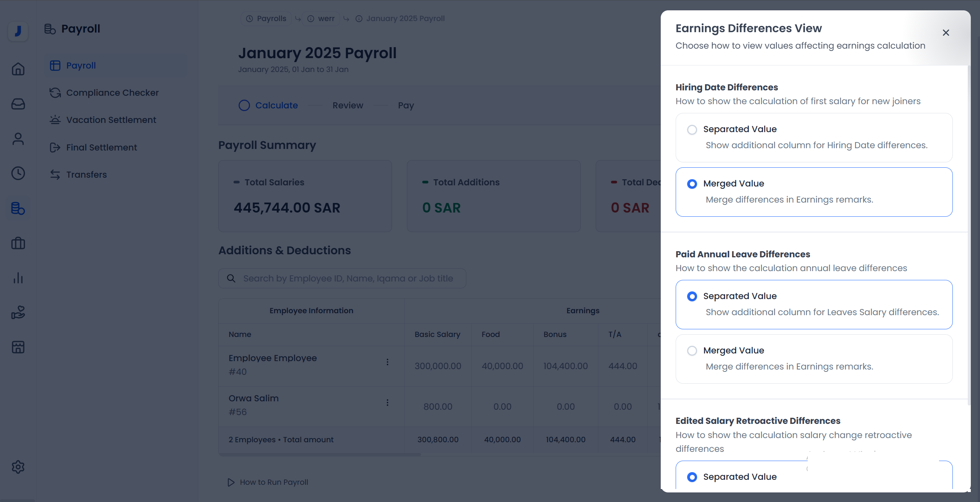Go to Vacation Settlement page

coord(111,120)
